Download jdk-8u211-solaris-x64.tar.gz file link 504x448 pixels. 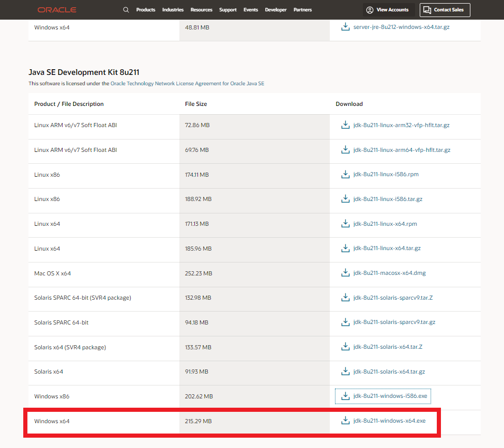(x=389, y=372)
